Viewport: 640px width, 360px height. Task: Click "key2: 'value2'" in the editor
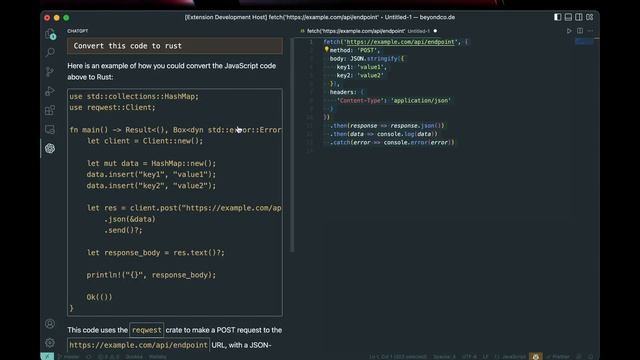click(x=360, y=75)
